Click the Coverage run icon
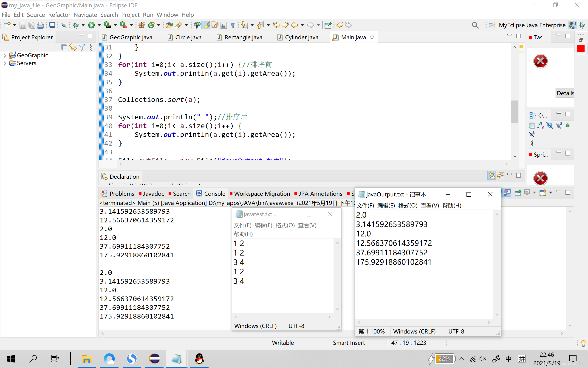This screenshot has height=368, width=588. (107, 25)
